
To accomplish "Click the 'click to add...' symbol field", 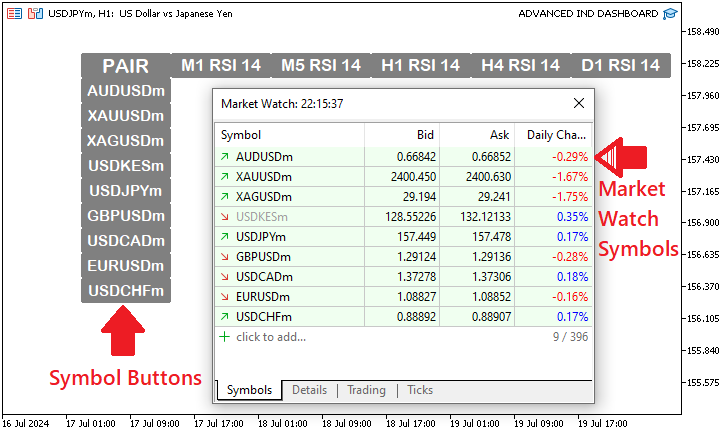I will coord(271,337).
